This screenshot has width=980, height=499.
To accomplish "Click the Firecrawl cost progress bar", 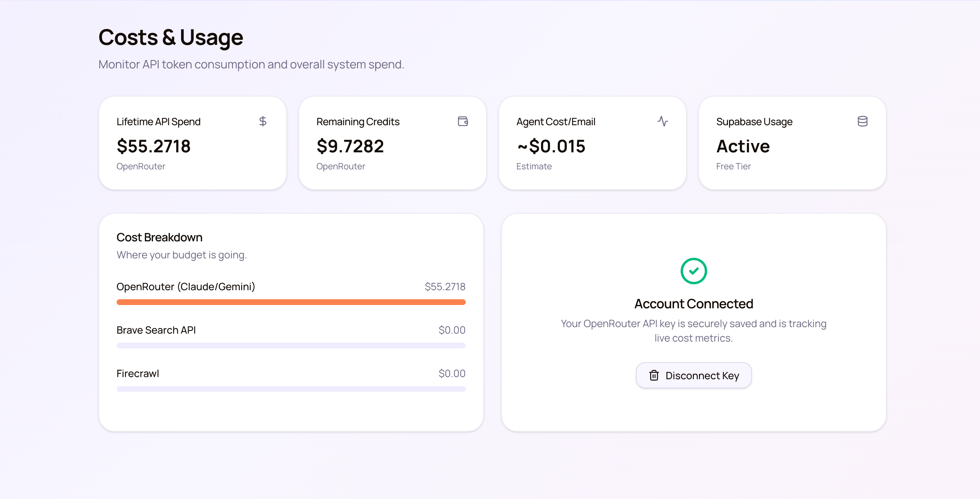I will [291, 389].
